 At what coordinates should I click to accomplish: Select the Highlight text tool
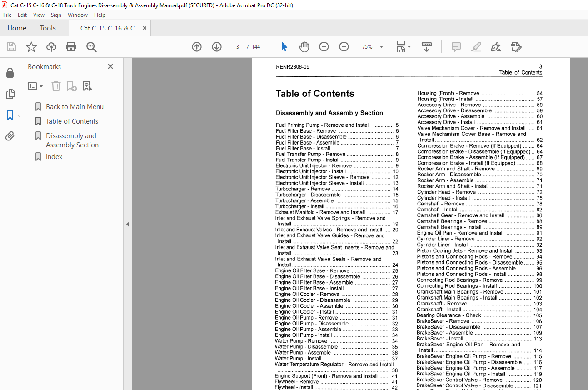coord(476,47)
